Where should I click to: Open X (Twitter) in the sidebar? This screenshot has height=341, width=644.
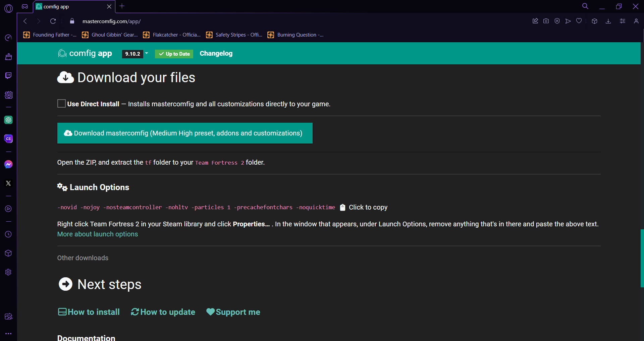point(8,183)
